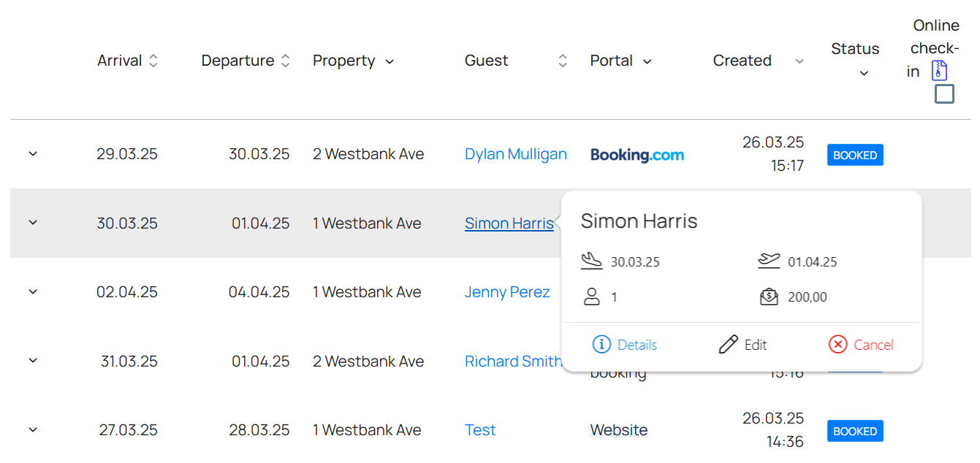Image resolution: width=980 pixels, height=463 pixels.
Task: Sort by Arrival column arrows
Action: [x=153, y=61]
